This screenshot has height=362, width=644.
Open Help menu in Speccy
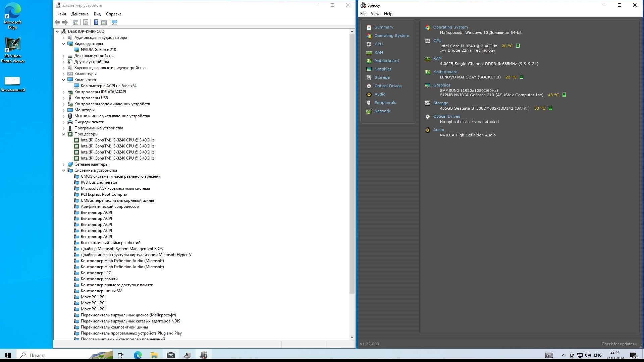click(x=388, y=14)
